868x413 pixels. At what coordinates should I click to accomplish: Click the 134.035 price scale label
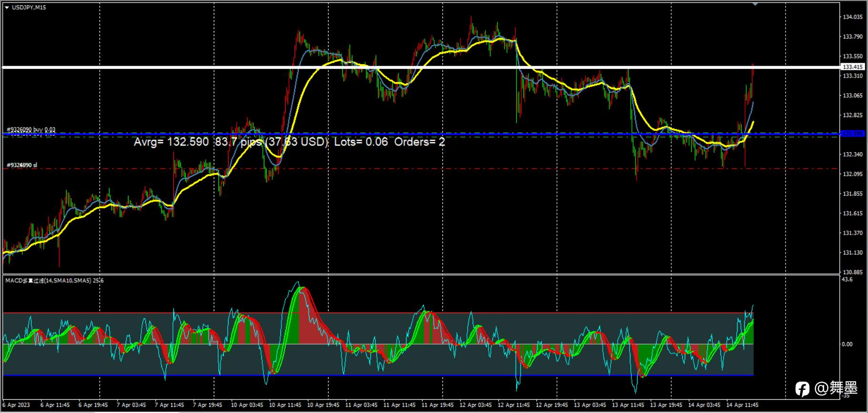[853, 17]
